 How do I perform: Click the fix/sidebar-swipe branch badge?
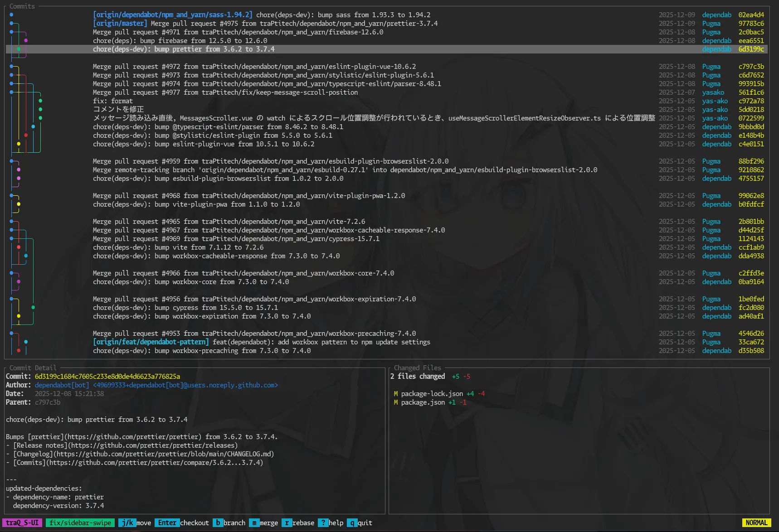click(x=80, y=522)
